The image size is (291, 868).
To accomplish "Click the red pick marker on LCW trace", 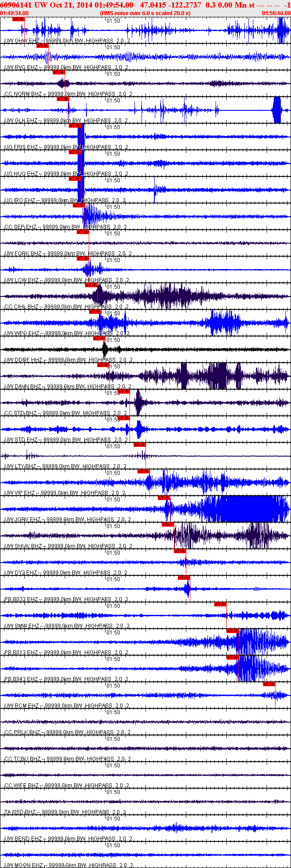I will (x=83, y=258).
